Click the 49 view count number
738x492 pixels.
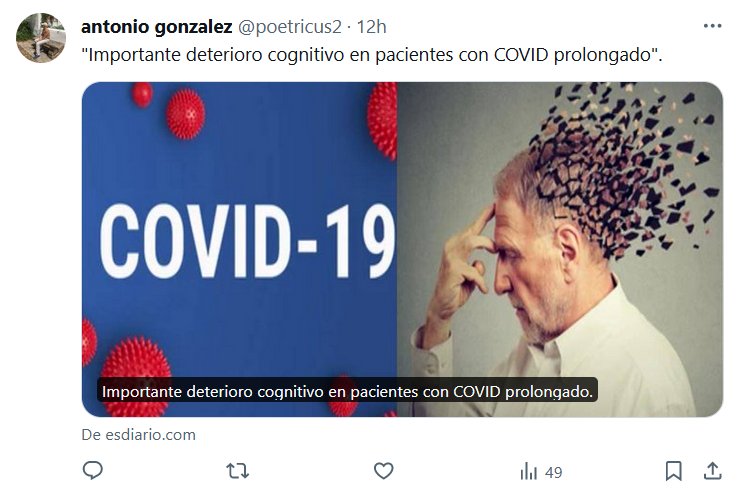tap(554, 472)
